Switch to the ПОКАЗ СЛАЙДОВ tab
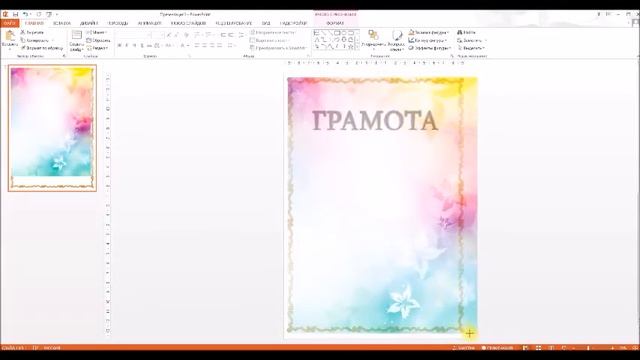 (188, 23)
